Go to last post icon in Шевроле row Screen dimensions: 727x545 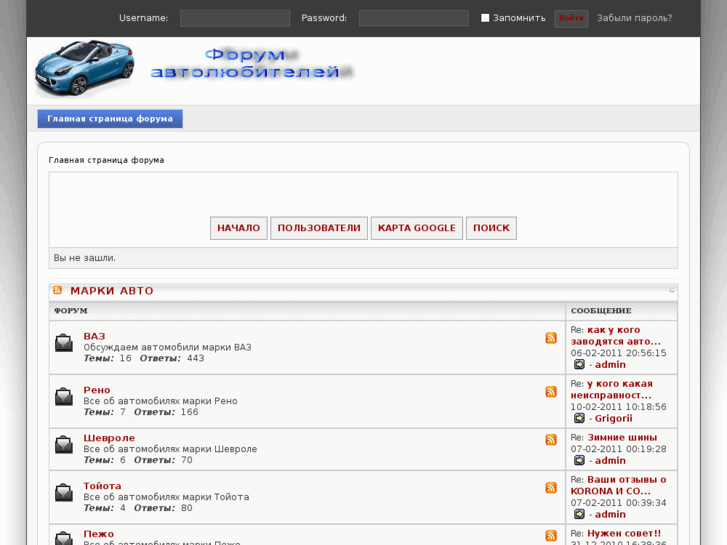click(579, 461)
